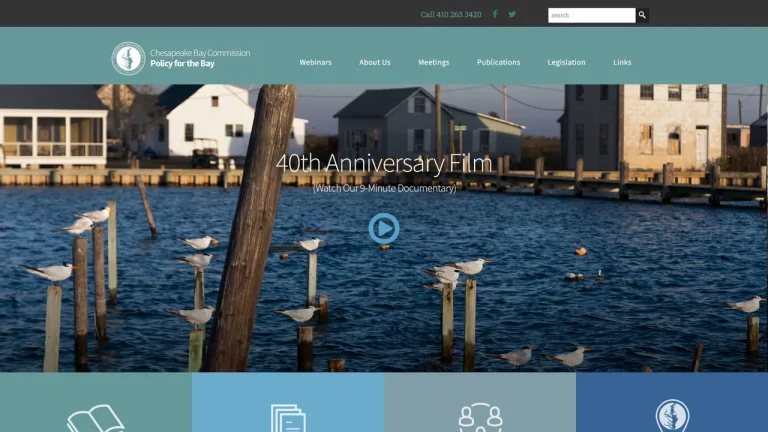
Task: Open the Links menu item
Action: pos(622,62)
